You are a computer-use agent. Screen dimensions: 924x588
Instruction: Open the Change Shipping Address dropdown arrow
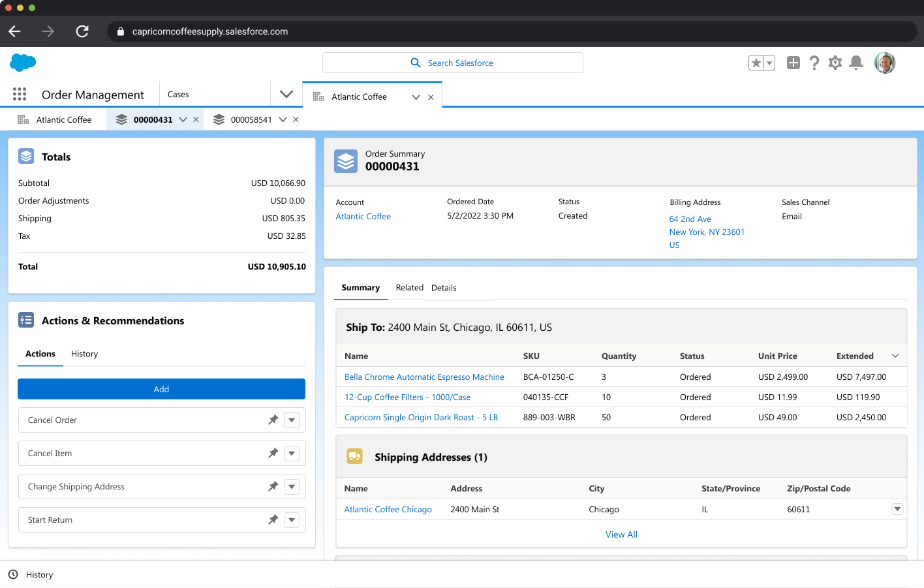tap(292, 487)
